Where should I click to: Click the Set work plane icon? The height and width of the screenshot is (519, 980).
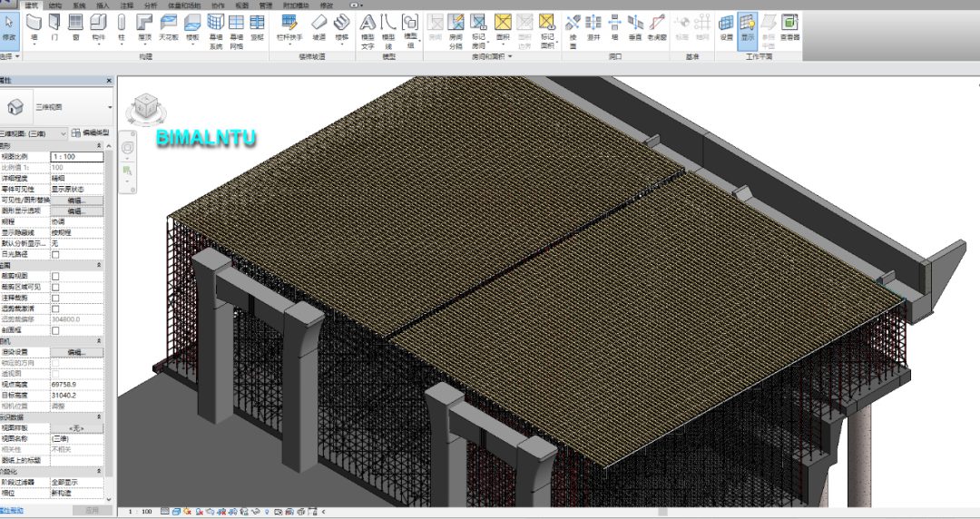click(726, 29)
